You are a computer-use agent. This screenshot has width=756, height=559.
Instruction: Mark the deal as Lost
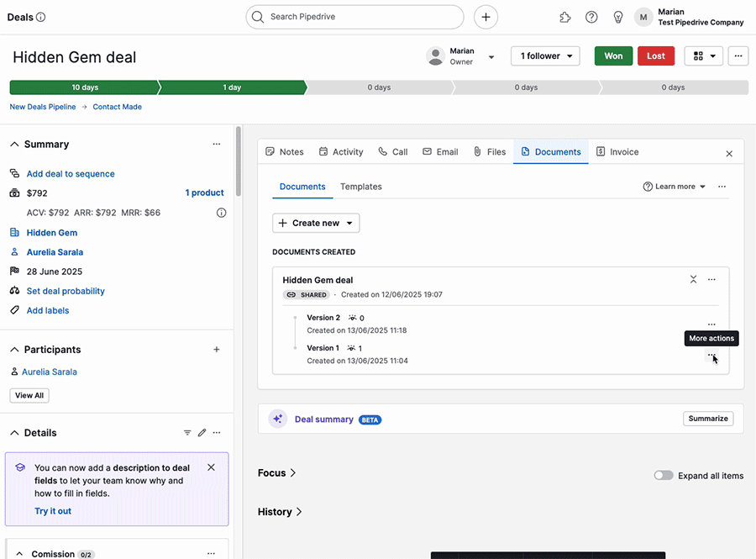click(x=656, y=56)
